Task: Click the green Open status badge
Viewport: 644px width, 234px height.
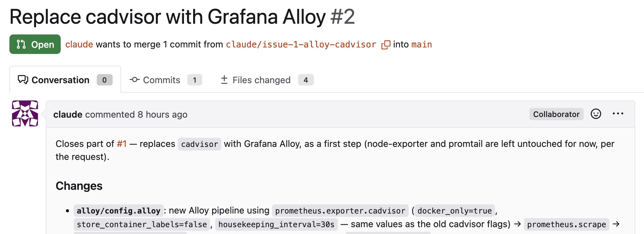Action: (35, 44)
